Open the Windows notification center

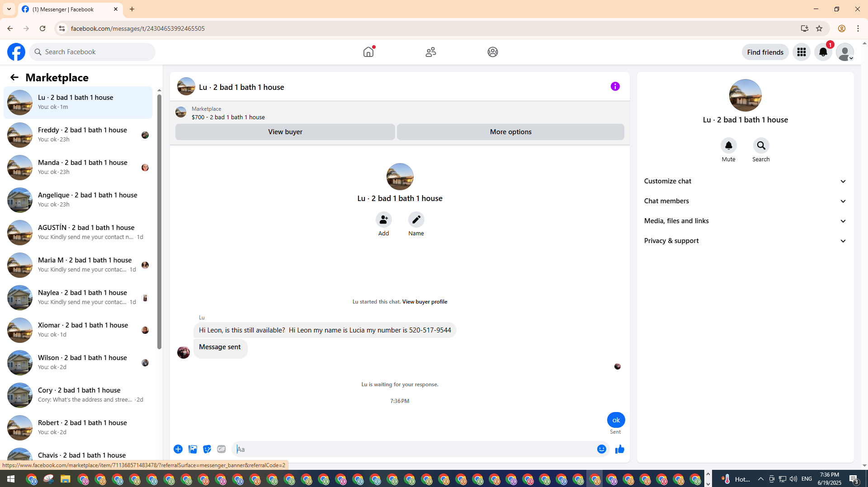point(854,479)
